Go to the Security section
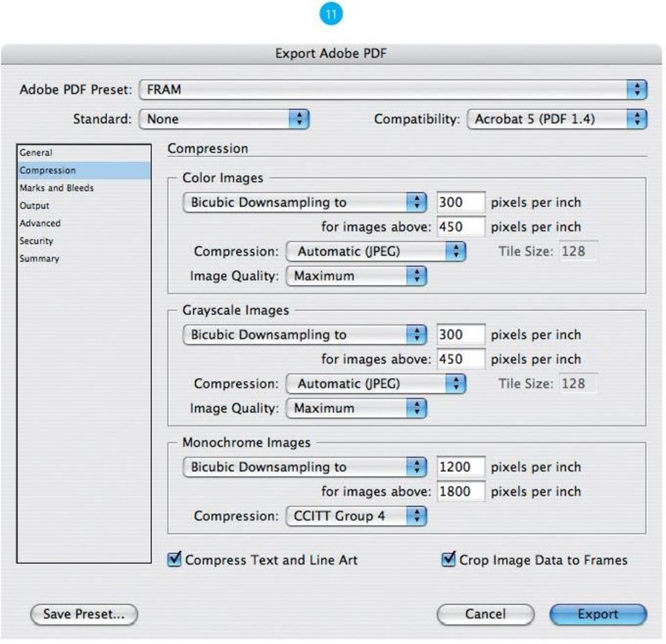 coord(84,241)
